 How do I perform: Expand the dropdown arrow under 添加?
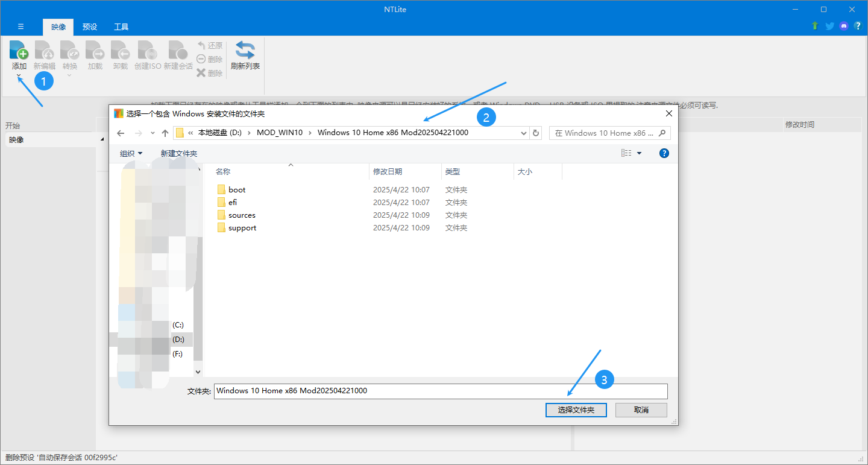19,75
